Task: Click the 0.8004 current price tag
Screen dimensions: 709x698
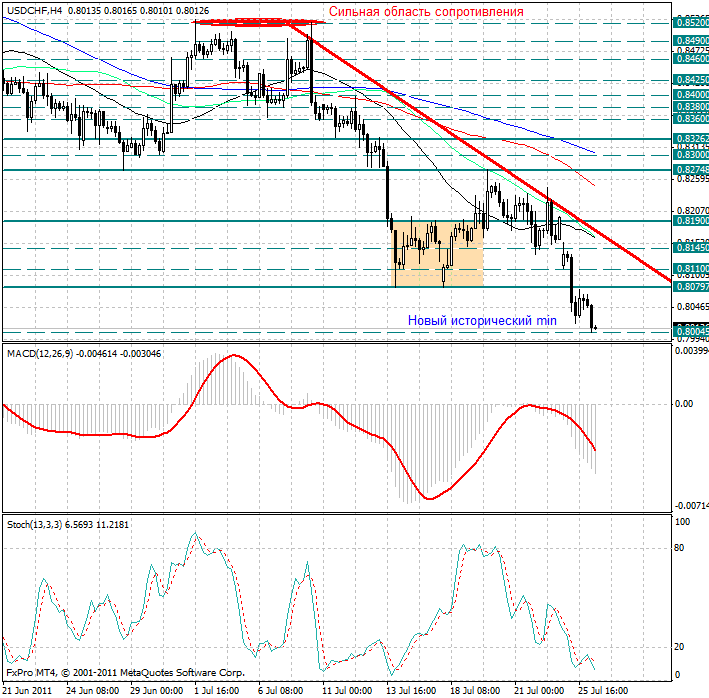Action: pos(691,330)
